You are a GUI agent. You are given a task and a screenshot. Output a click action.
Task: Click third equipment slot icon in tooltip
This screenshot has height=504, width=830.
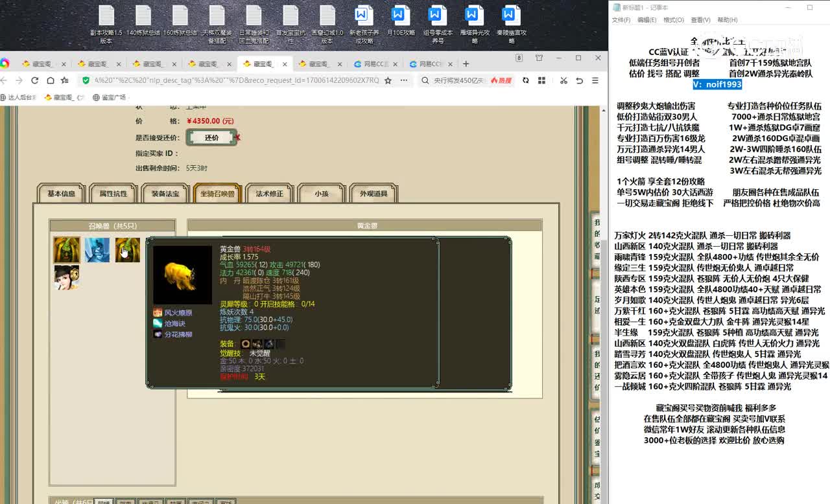click(269, 344)
